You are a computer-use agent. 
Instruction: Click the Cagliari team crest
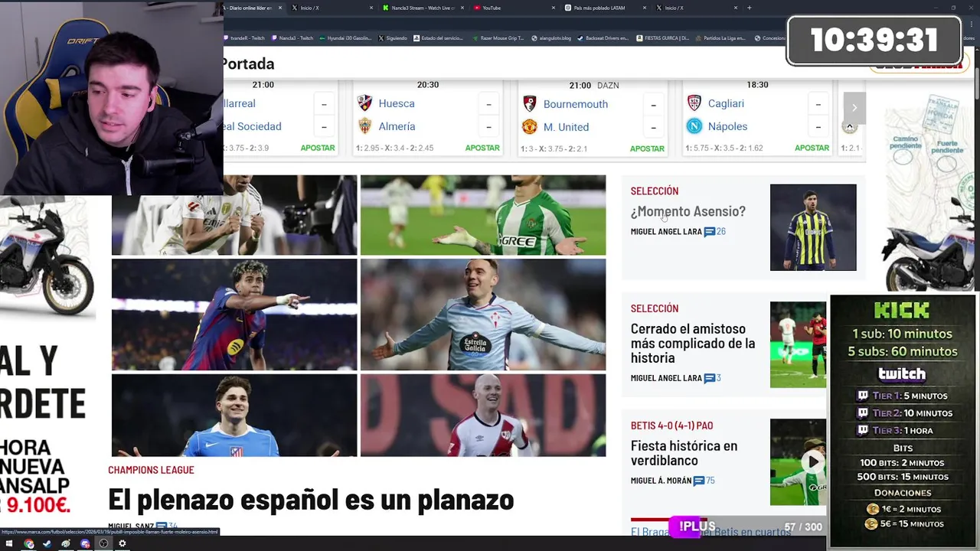694,103
